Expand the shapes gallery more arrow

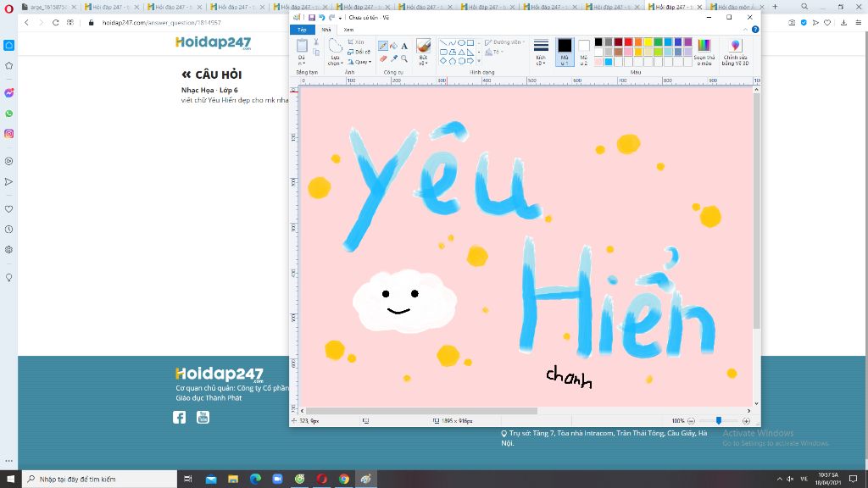point(479,61)
